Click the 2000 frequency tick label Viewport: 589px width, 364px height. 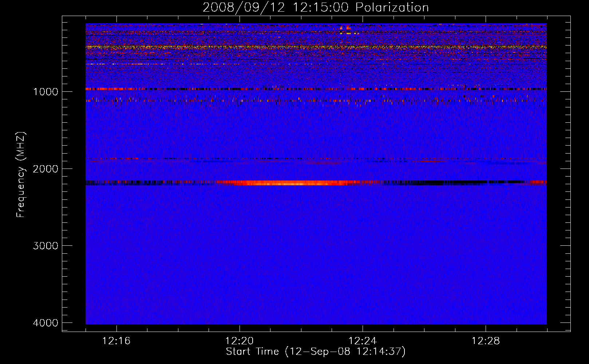click(x=46, y=169)
